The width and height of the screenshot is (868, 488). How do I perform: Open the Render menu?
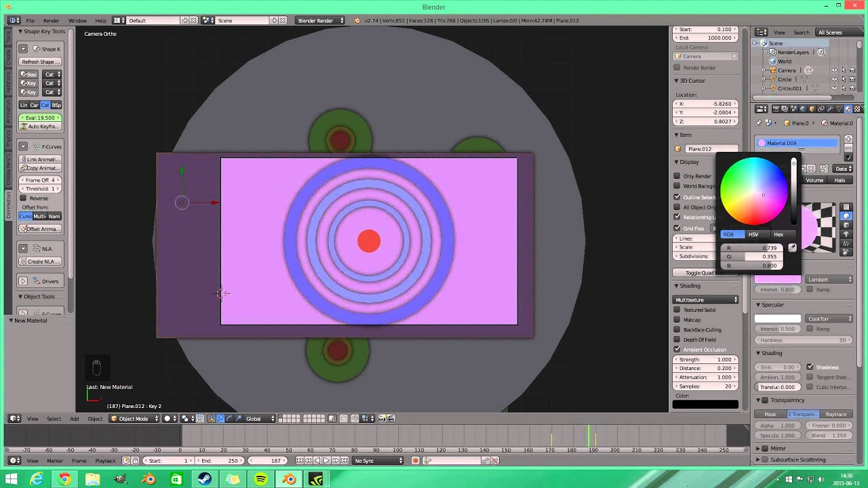[x=51, y=20]
